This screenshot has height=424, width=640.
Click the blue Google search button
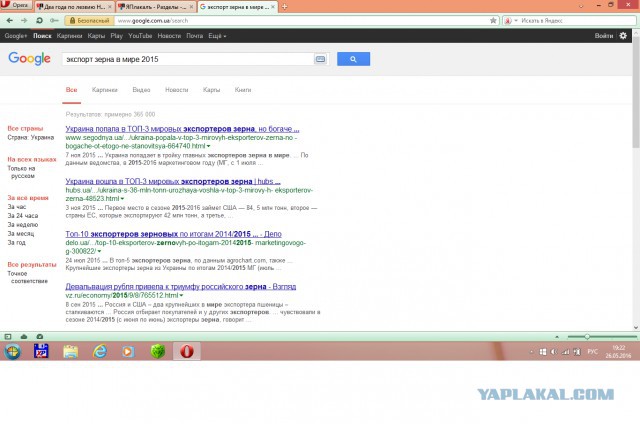[354, 59]
